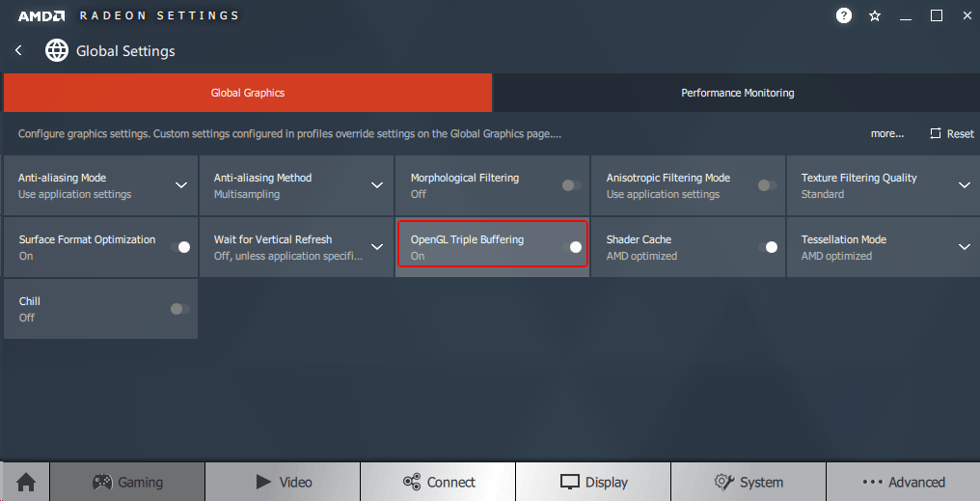Image resolution: width=980 pixels, height=501 pixels.
Task: Click the Home icon in bottom bar
Action: pyautogui.click(x=25, y=482)
